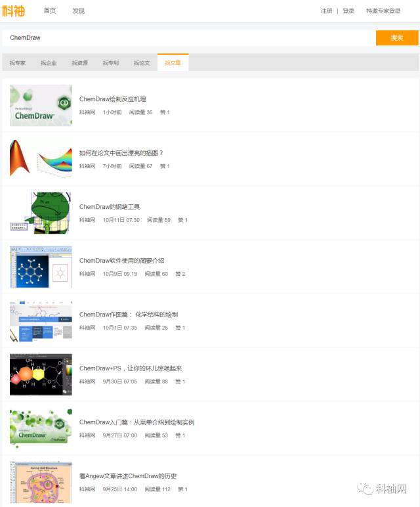
Task: Click 阅读量 26 read count
Action: point(156,328)
